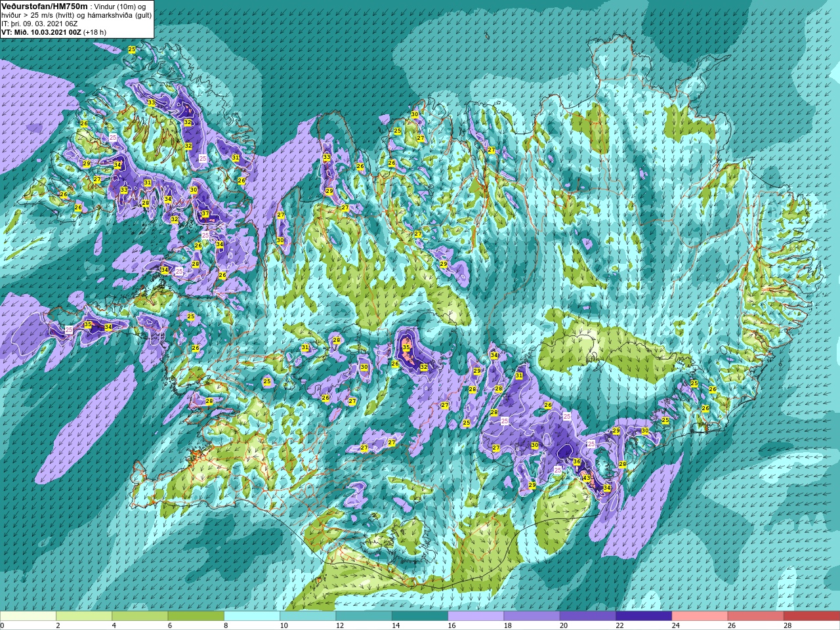The width and height of the screenshot is (840, 630).
Task: Click the turquoise 10–12 m/s legend swatch
Action: click(x=308, y=616)
